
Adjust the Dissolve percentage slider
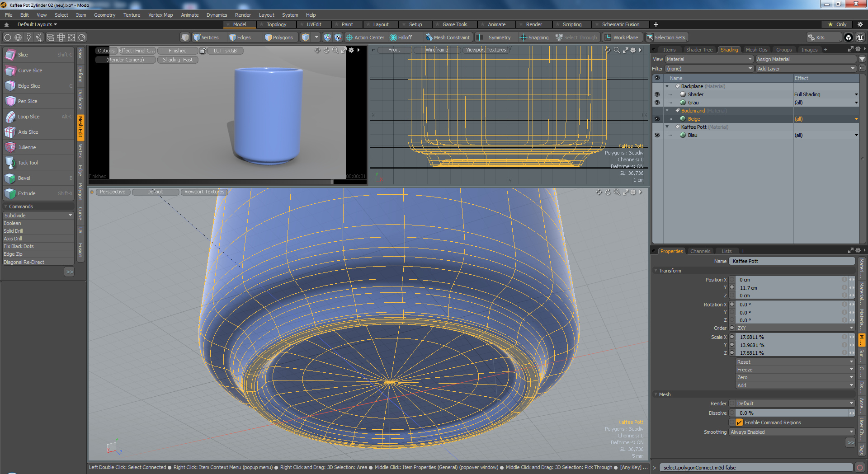(x=791, y=413)
